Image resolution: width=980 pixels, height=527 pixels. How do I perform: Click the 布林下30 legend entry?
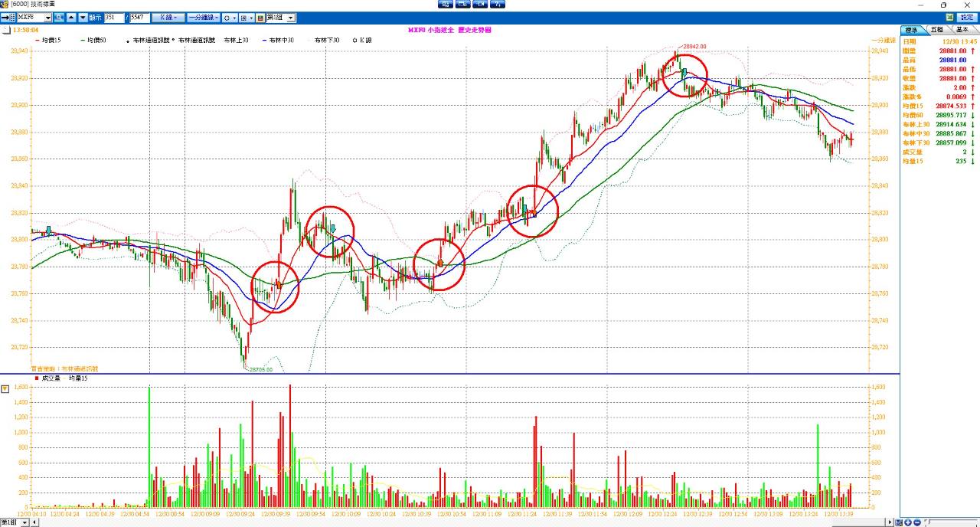click(x=326, y=40)
